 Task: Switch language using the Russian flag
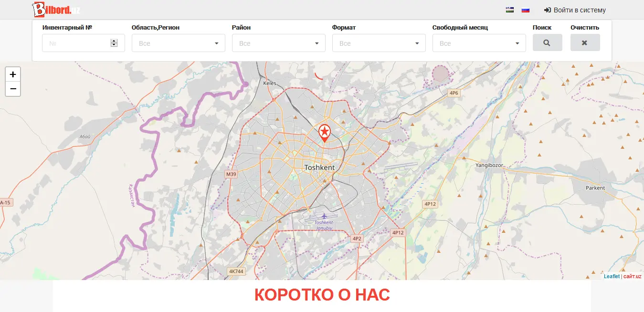(526, 10)
